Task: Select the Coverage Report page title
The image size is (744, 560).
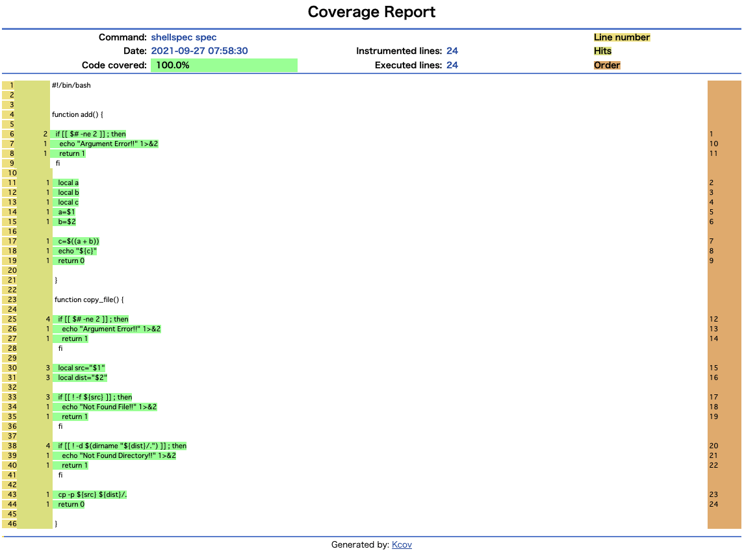Action: pyautogui.click(x=372, y=12)
